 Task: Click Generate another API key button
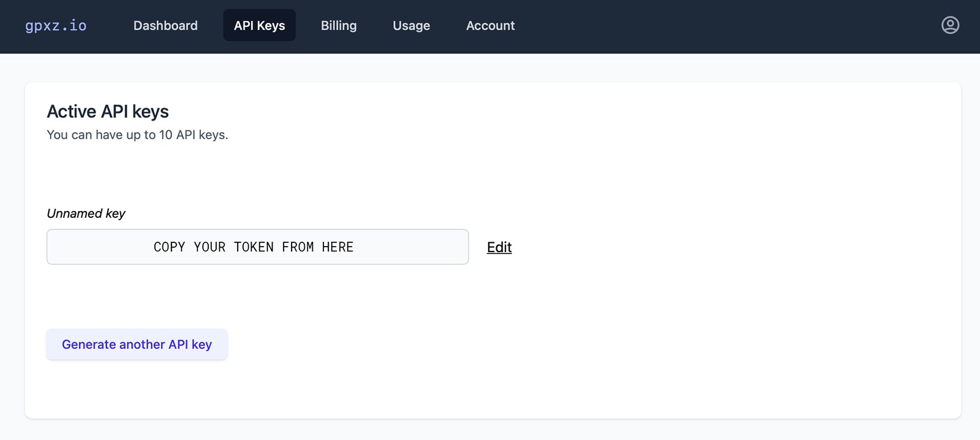click(137, 345)
